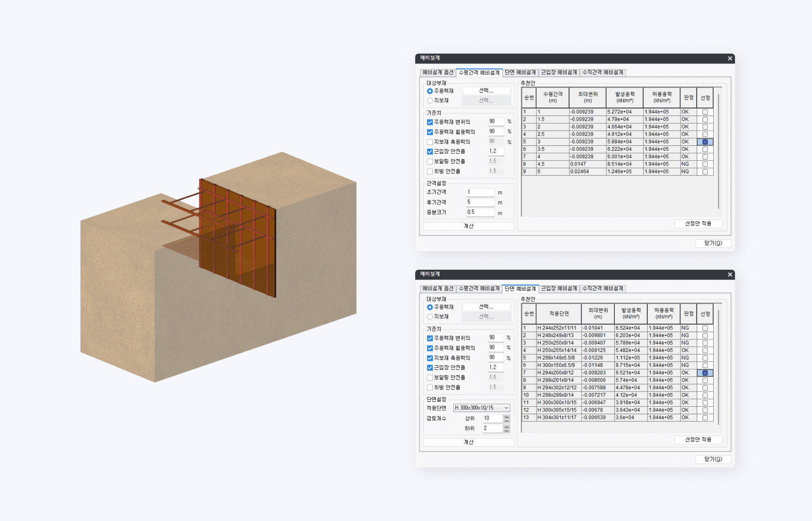Image resolution: width=812 pixels, height=521 pixels.
Task: Close the upper 예비설계 dialog with X
Action: coord(730,58)
